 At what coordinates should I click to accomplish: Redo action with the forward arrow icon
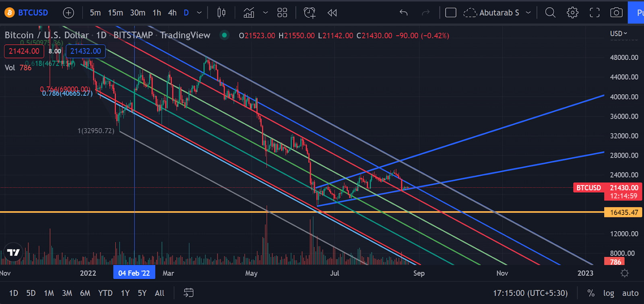click(425, 13)
